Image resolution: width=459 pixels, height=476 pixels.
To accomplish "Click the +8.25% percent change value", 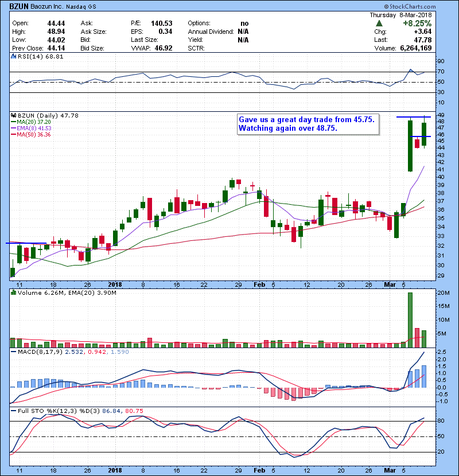I will click(417, 24).
